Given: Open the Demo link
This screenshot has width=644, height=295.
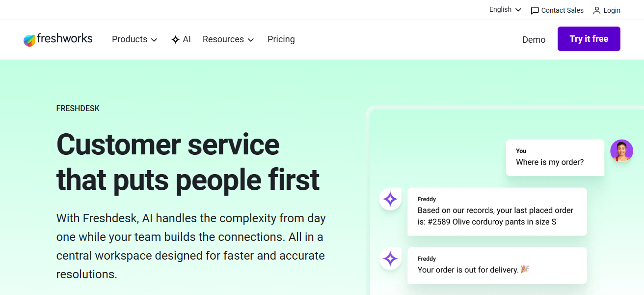Looking at the screenshot, I should 534,39.
